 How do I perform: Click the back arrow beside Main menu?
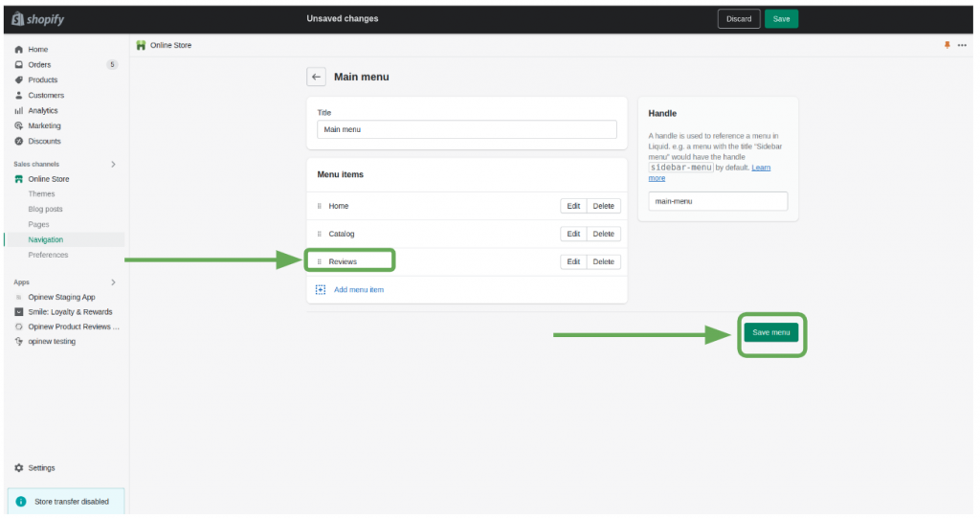pos(316,77)
